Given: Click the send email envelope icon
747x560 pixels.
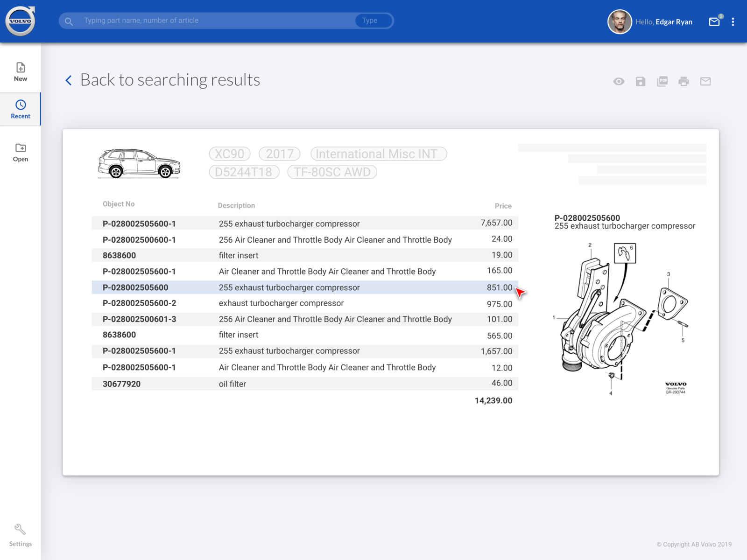Looking at the screenshot, I should pos(705,81).
